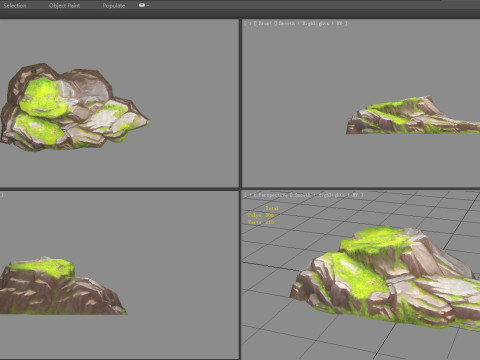The image size is (480, 360).
Task: Click the yellow Total statistics header
Action: (272, 208)
